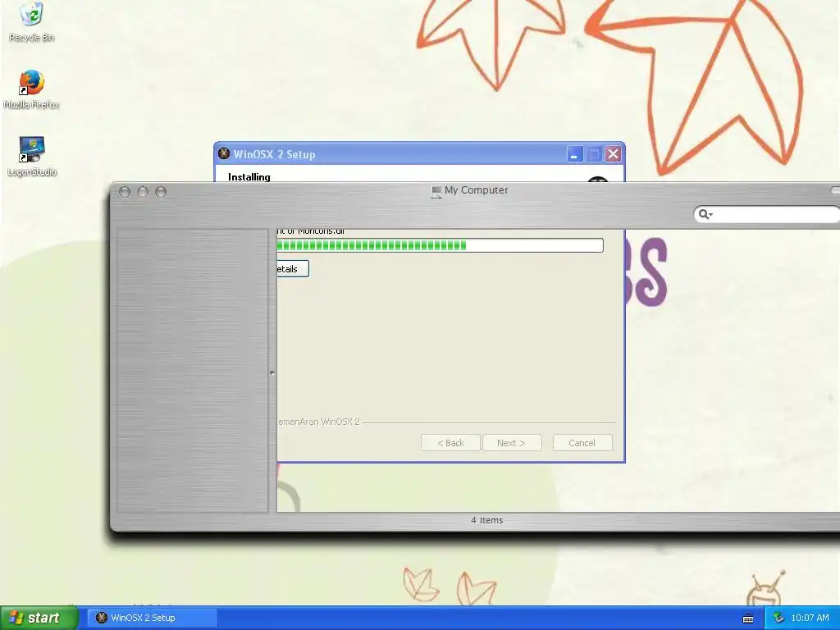The width and height of the screenshot is (840, 630).
Task: Open the Recycle Bin desktop icon
Action: click(32, 22)
